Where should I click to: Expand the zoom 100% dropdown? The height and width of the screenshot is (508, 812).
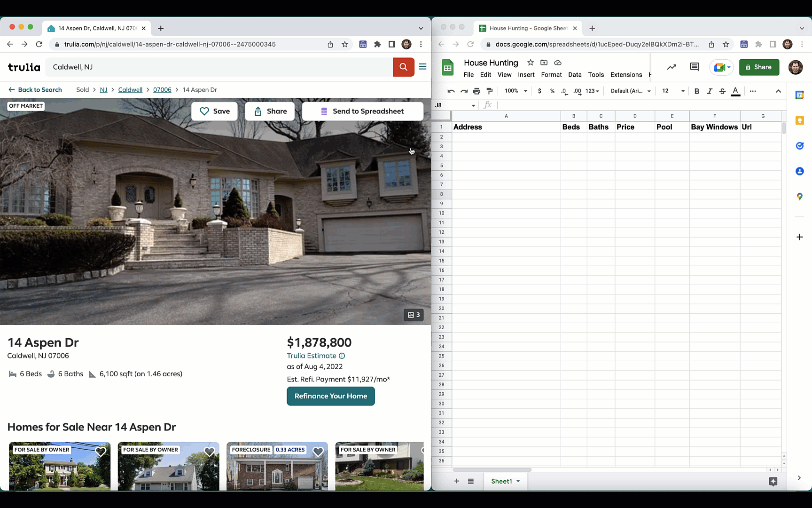[516, 91]
